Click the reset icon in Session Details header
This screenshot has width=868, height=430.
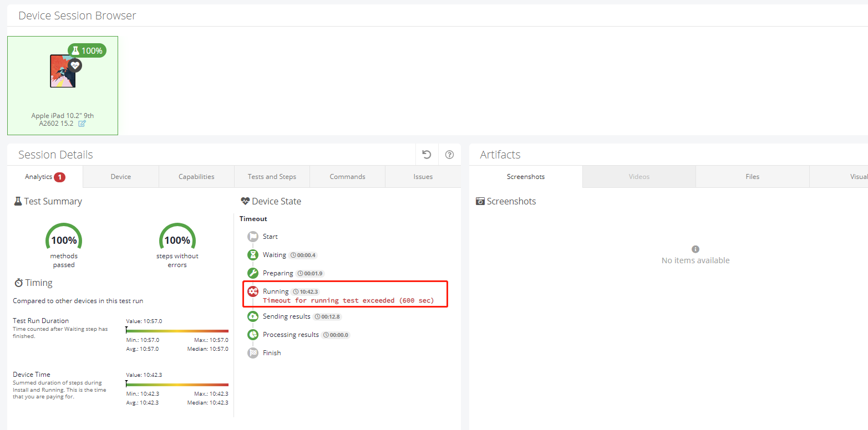point(427,154)
